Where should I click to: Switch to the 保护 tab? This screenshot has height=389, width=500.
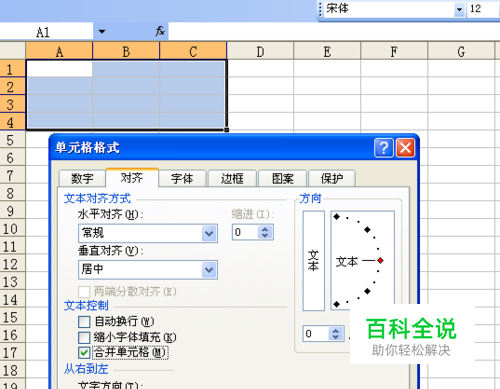[332, 179]
